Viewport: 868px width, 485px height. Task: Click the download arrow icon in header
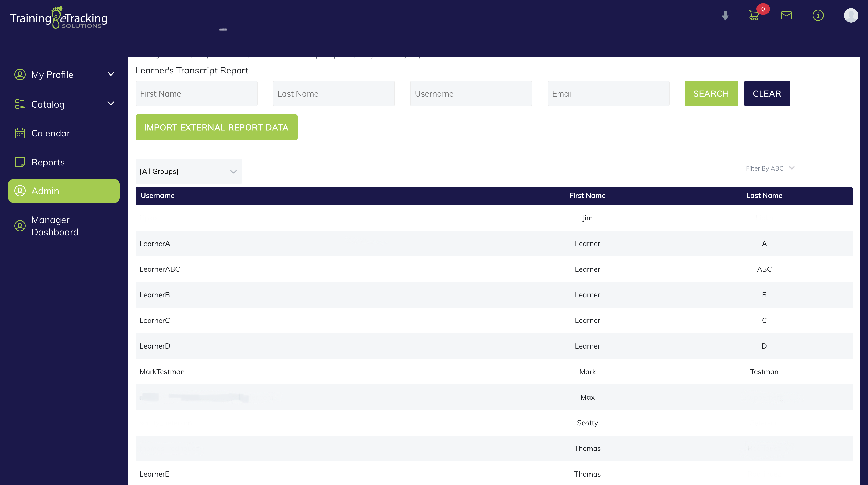(x=725, y=16)
